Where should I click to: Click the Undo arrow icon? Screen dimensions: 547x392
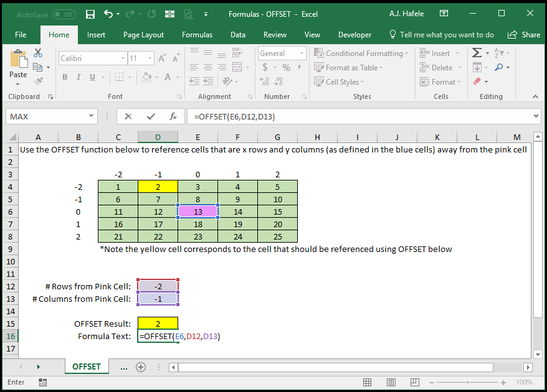(x=108, y=14)
